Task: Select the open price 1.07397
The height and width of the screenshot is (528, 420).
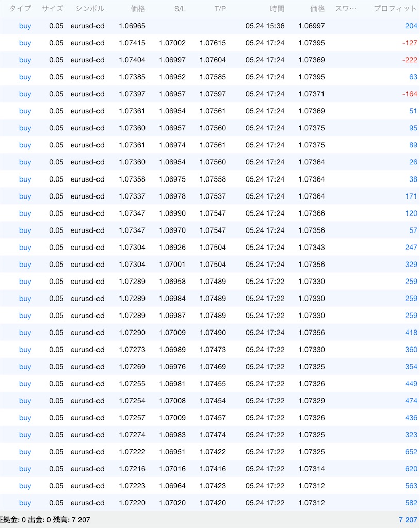Action: click(132, 94)
